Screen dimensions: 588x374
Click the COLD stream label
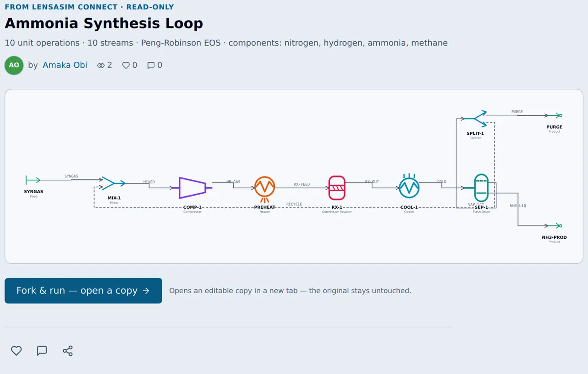(442, 182)
